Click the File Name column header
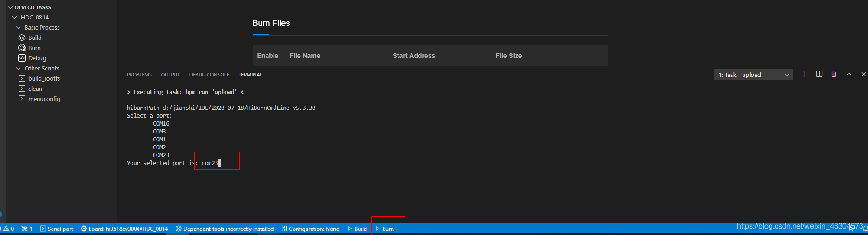The height and width of the screenshot is (235, 868). coord(305,56)
